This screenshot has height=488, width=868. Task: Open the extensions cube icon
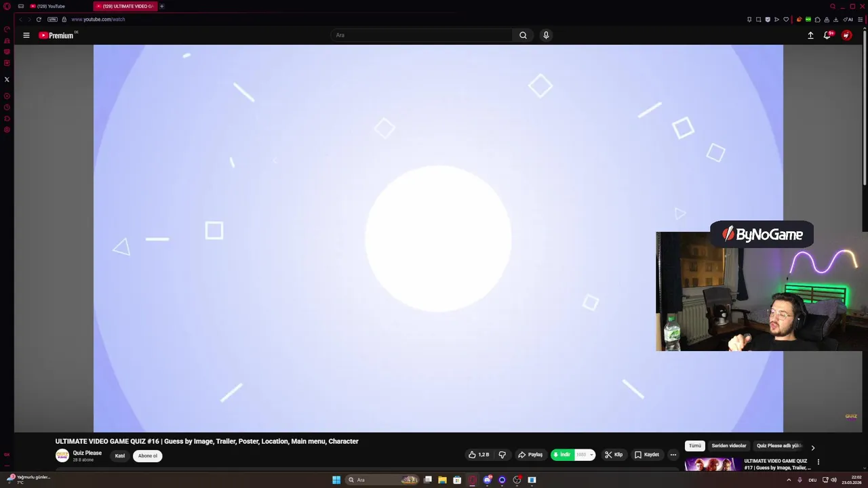coord(817,19)
